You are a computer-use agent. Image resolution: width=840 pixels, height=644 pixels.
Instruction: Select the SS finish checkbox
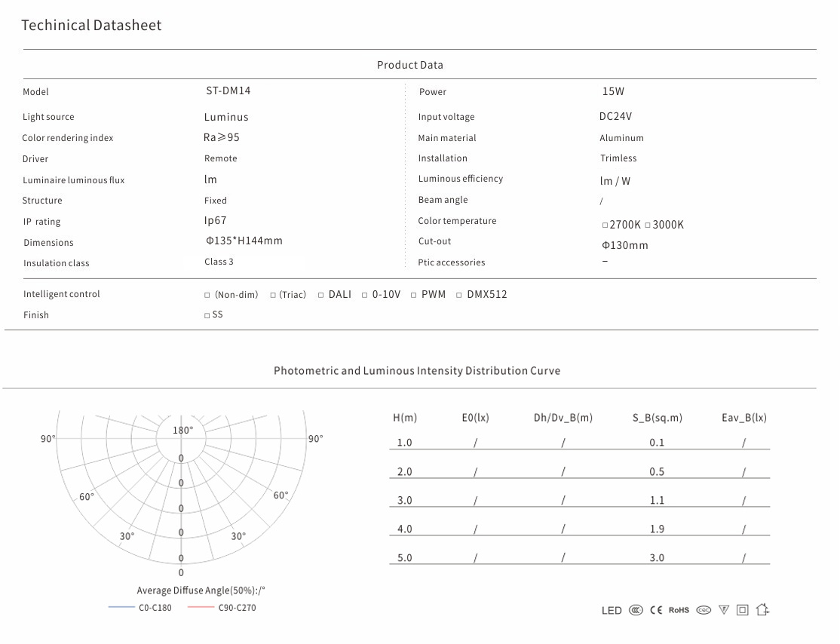tap(207, 315)
